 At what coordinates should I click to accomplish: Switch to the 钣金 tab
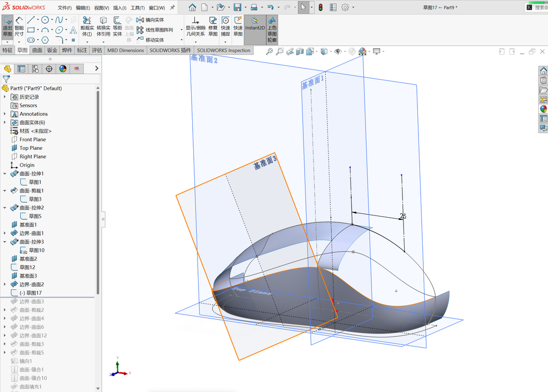[52, 50]
